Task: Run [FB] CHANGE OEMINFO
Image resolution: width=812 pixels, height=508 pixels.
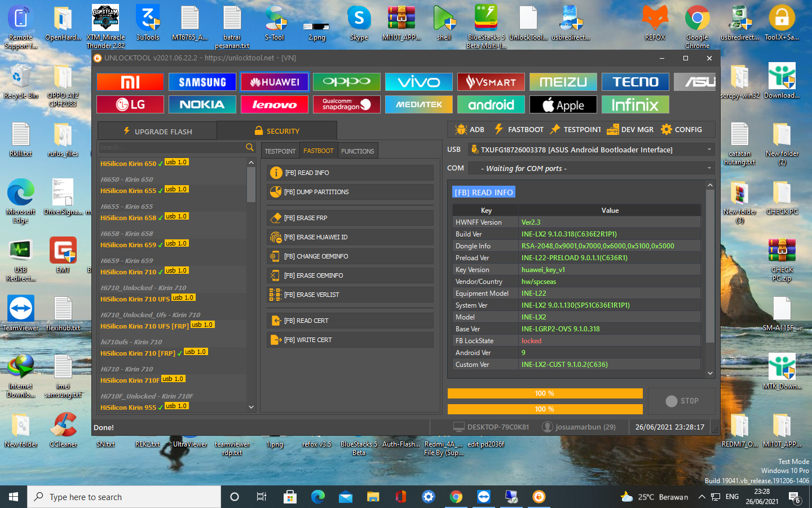Action: [x=350, y=256]
